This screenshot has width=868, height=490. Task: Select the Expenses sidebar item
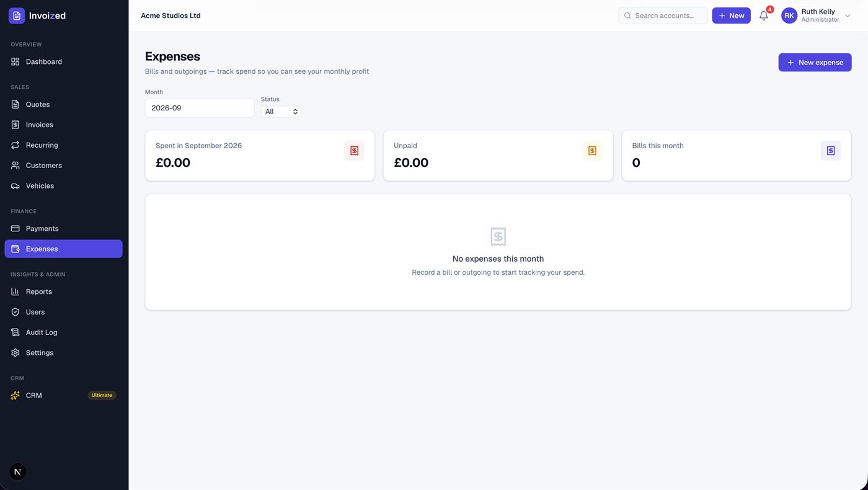coord(63,249)
